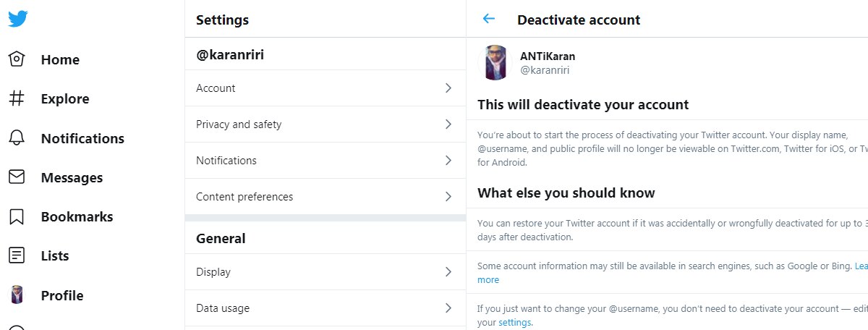Open Bookmarks via the bookmark icon
This screenshot has height=330, width=868.
point(17,216)
